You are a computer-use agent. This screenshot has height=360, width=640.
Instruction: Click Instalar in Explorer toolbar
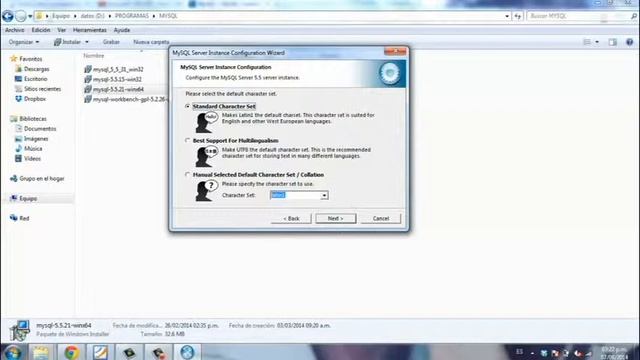click(x=68, y=42)
